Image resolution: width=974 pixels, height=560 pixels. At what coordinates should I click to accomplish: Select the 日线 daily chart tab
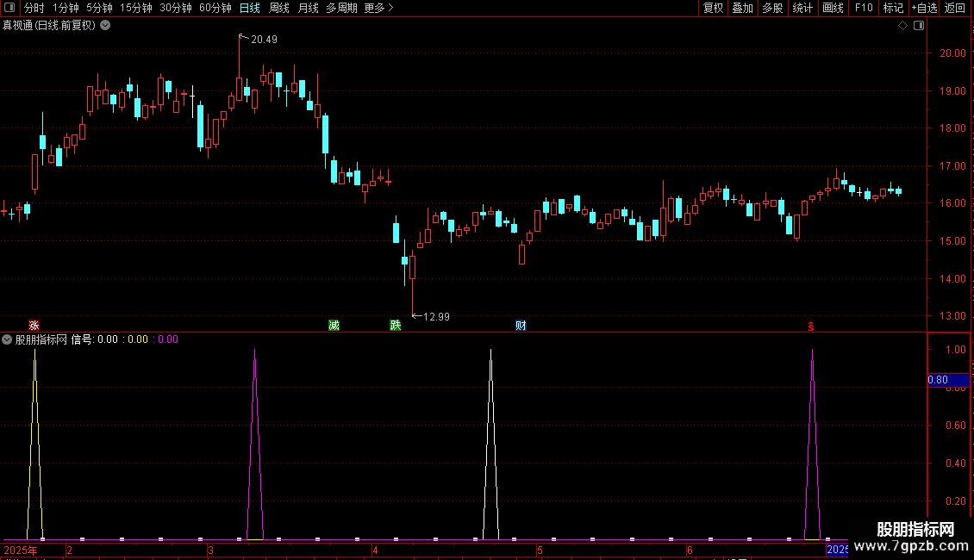pos(250,8)
